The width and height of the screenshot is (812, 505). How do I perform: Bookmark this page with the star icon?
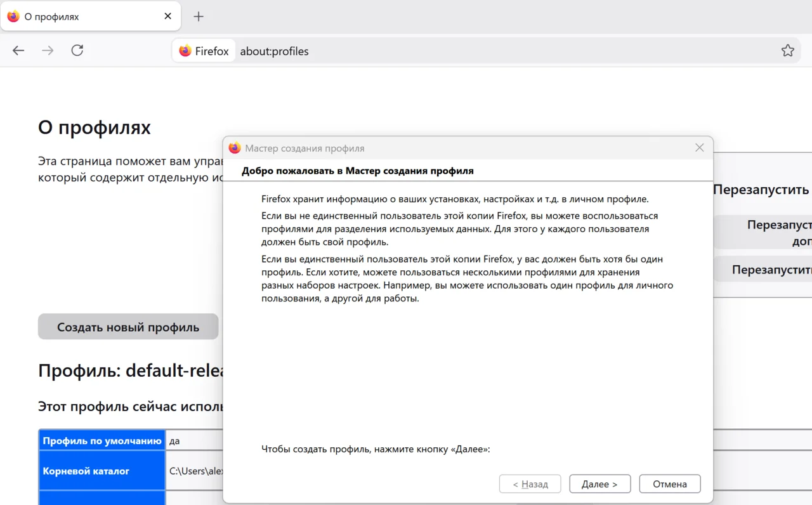point(788,51)
